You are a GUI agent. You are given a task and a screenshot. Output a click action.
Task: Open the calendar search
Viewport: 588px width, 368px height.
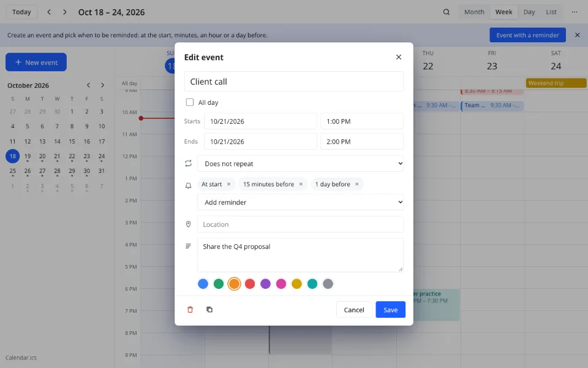(447, 12)
